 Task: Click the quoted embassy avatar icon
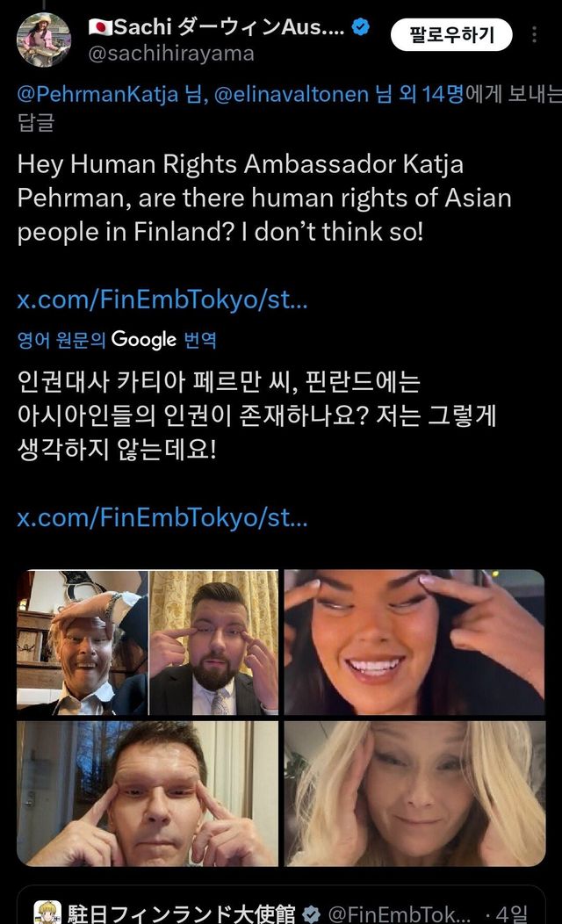pos(47,913)
